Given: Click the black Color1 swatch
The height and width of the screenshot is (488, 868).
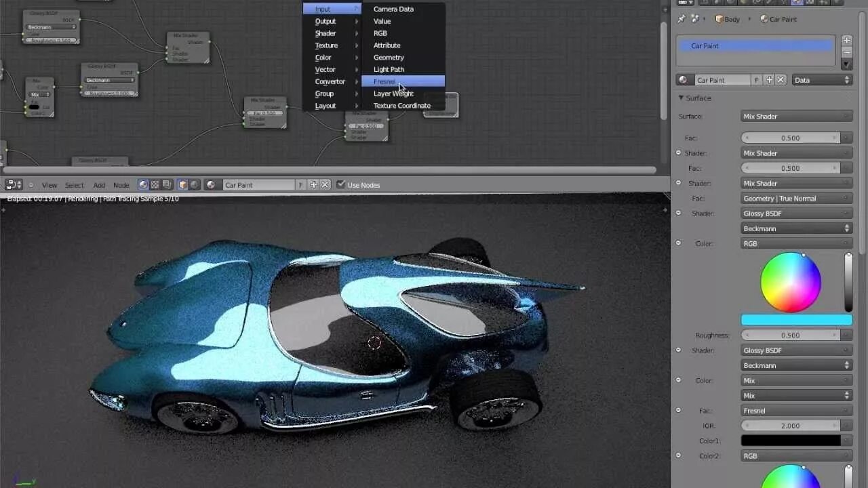Looking at the screenshot, I should [791, 441].
